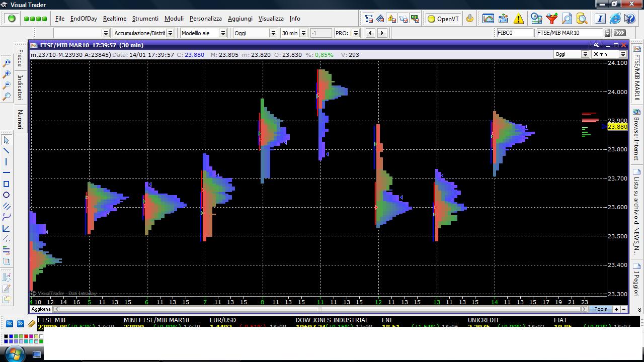This screenshot has height=362, width=644.
Task: Select the vertical line tool
Action: pos(6,162)
